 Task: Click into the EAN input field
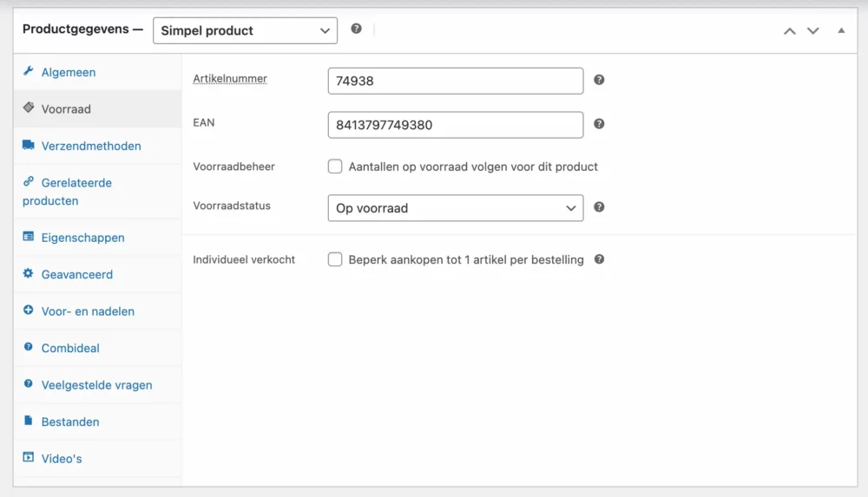[456, 125]
